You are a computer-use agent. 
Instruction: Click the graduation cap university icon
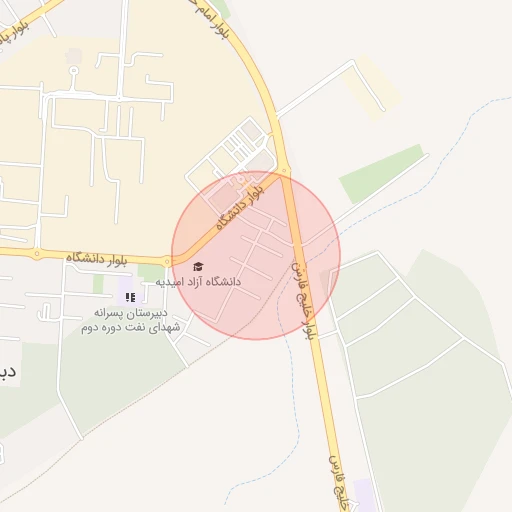point(198,267)
